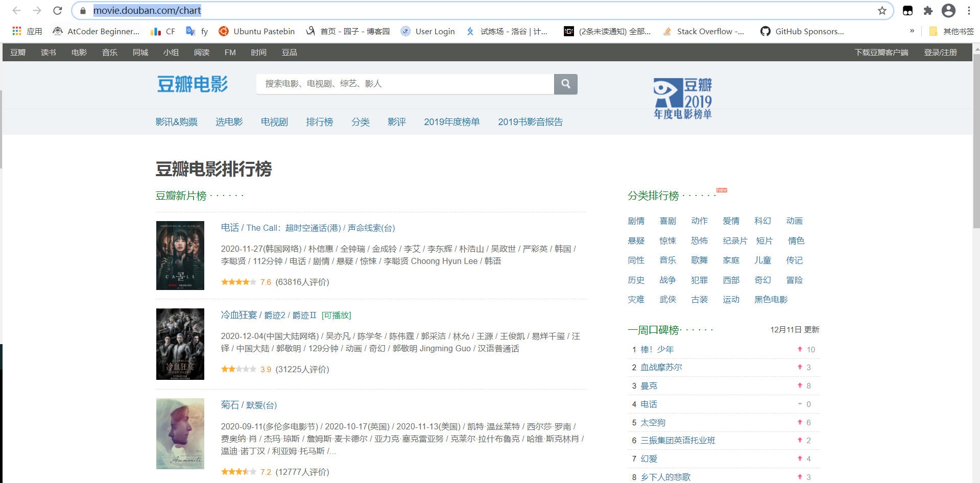Open the 喜剧 category ranking
980x483 pixels.
tap(667, 221)
